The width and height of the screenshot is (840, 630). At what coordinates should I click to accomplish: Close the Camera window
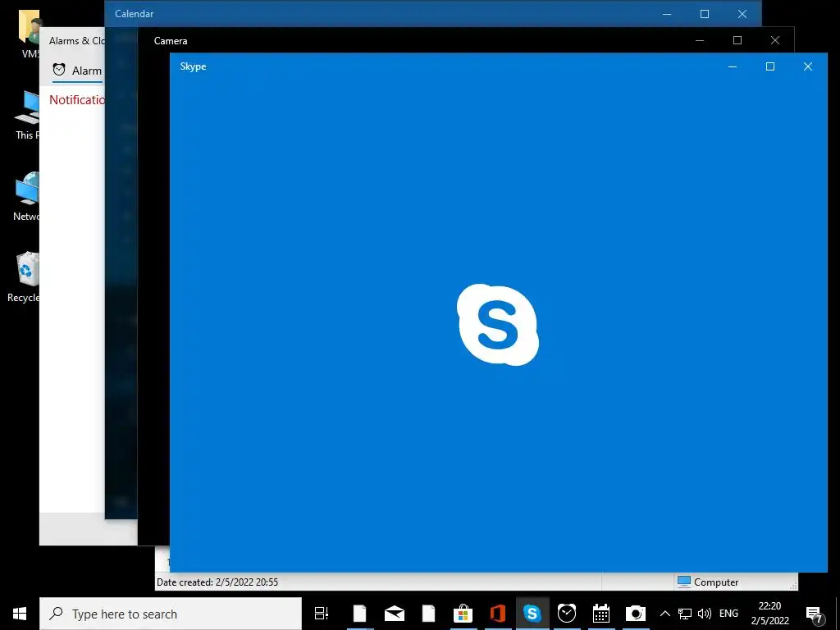pos(775,40)
